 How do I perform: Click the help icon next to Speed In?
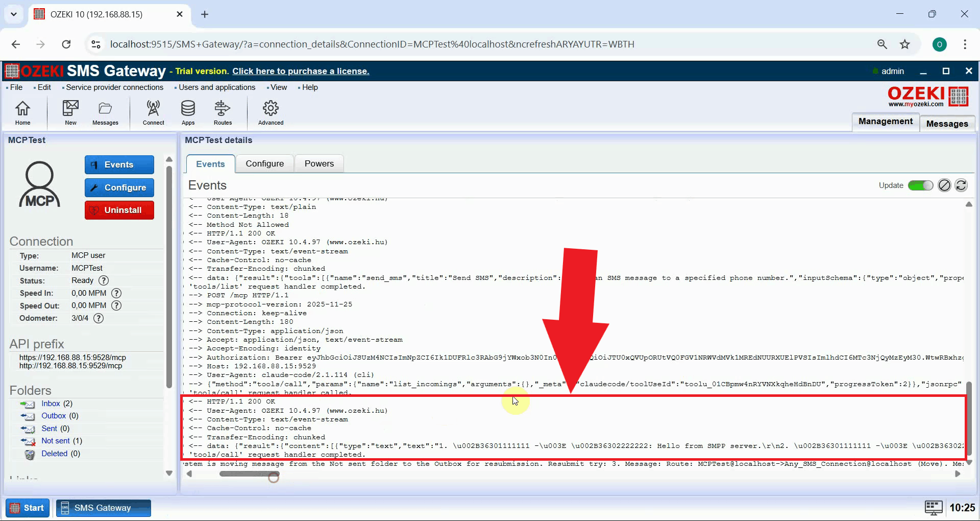coord(116,293)
